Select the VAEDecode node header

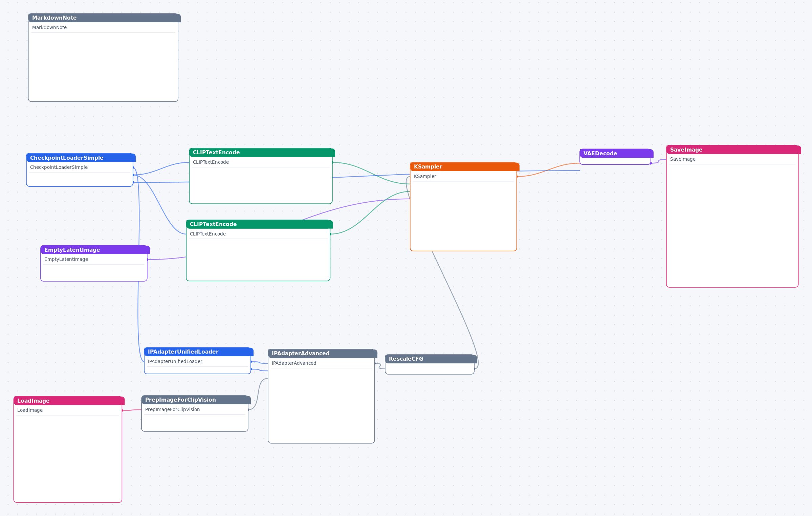click(x=616, y=154)
